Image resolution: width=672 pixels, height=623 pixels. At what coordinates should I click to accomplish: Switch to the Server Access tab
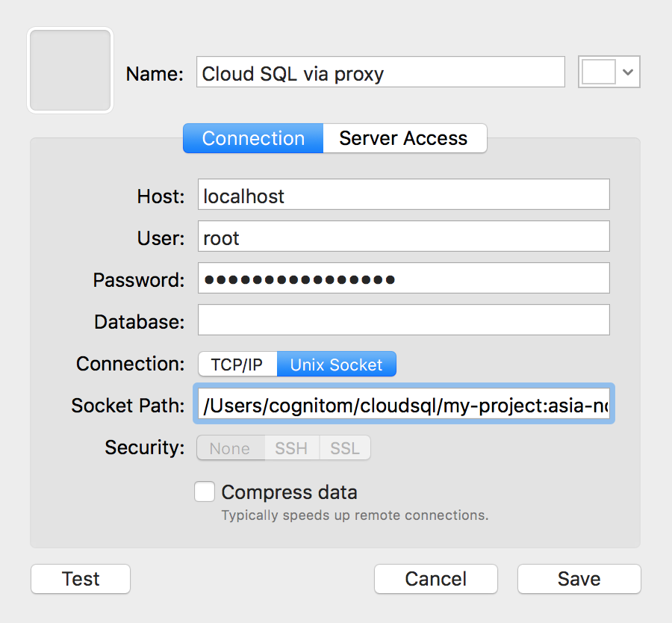click(403, 138)
